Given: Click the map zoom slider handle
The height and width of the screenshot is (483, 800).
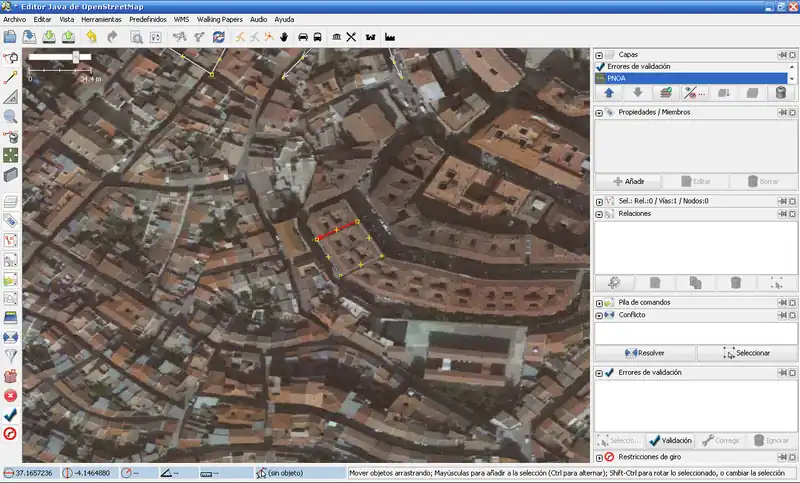Looking at the screenshot, I should coord(75,57).
